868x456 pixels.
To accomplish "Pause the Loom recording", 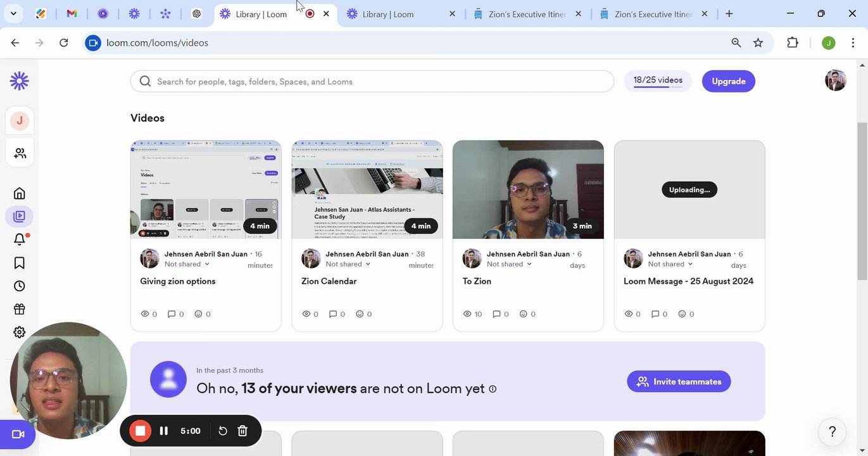I will [164, 431].
